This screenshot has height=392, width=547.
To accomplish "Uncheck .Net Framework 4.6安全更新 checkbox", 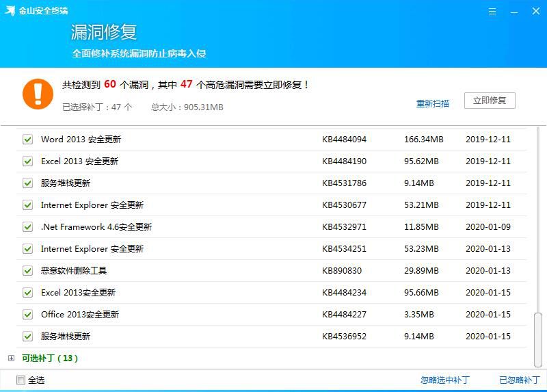I will click(27, 227).
